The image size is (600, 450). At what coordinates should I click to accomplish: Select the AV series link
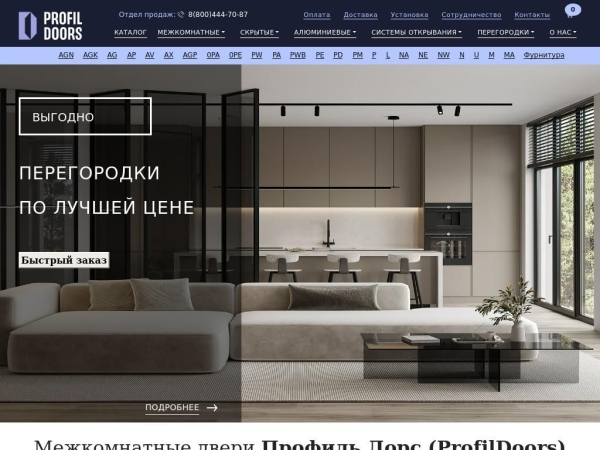150,55
